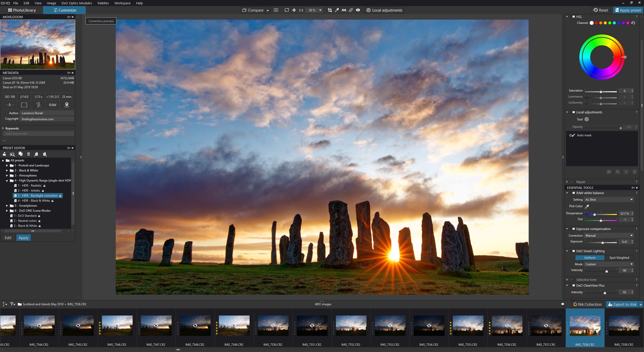This screenshot has height=352, width=644.
Task: Toggle the red-eye preview eye icon in the toolbar
Action: (x=358, y=10)
